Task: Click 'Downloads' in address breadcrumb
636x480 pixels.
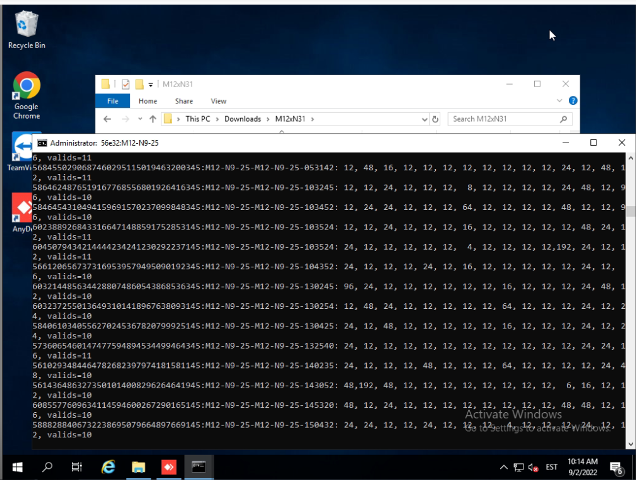Action: point(243,119)
